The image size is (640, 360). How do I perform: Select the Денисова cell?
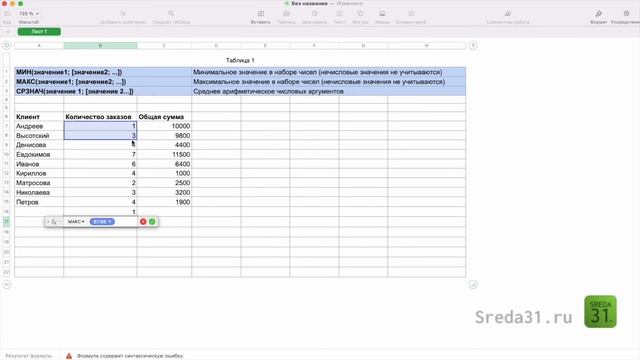(x=39, y=145)
